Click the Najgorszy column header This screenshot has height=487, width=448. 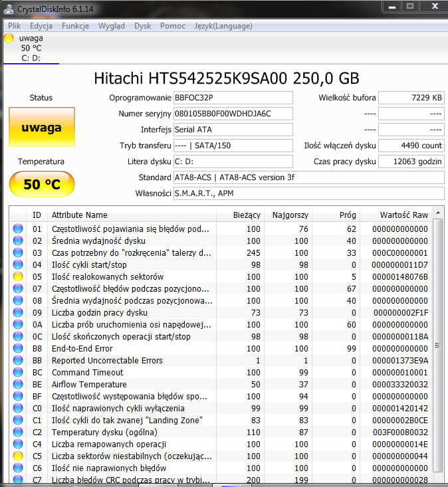click(288, 215)
